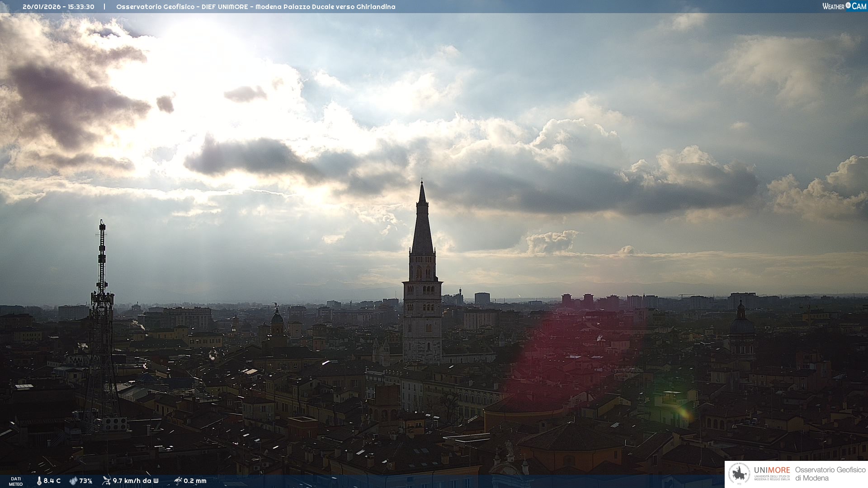Click the wind anemometer icon
The height and width of the screenshot is (488, 868).
coord(106,481)
